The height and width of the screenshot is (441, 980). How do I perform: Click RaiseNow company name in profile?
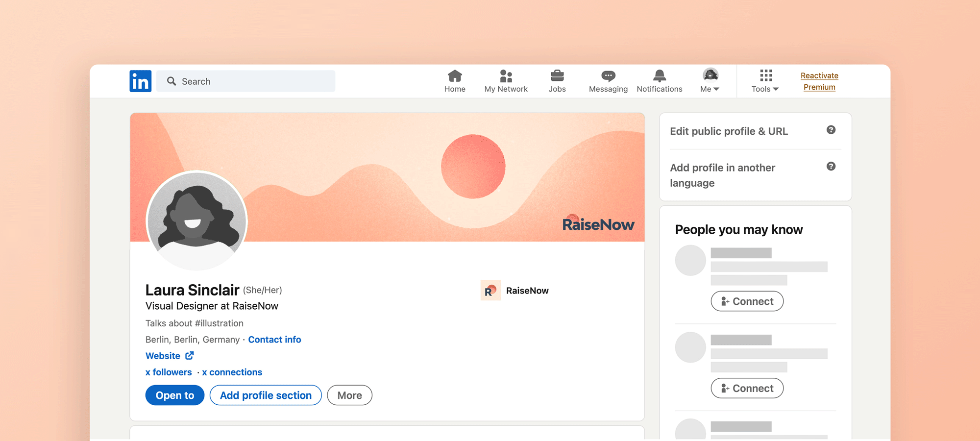click(527, 291)
